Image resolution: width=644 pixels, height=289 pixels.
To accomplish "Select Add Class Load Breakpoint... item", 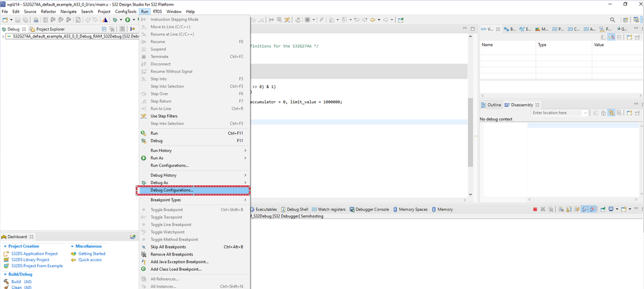I will coord(193,269).
